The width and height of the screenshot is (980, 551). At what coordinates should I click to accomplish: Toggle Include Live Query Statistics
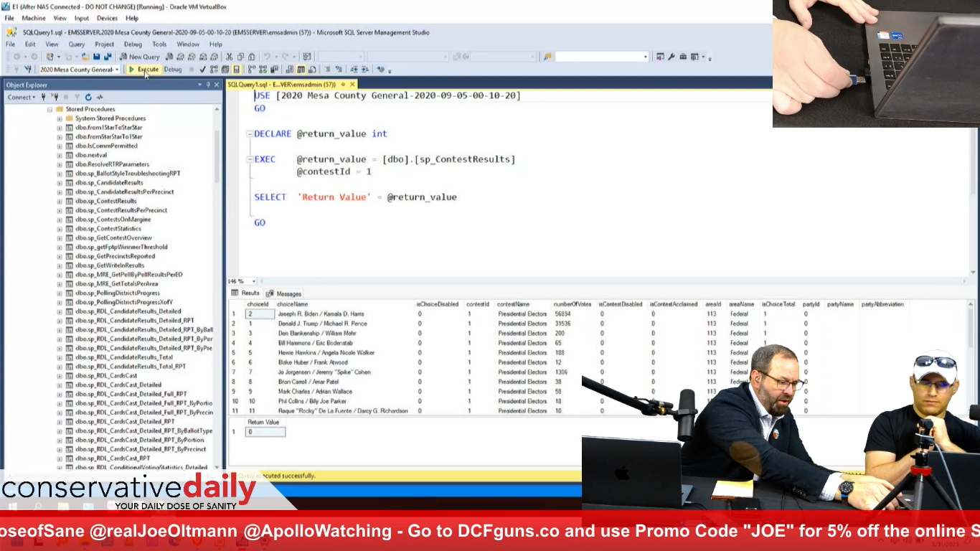coord(263,70)
